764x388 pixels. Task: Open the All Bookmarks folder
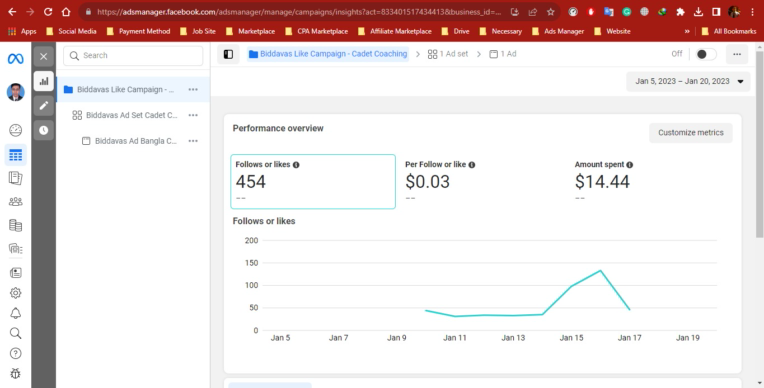729,31
